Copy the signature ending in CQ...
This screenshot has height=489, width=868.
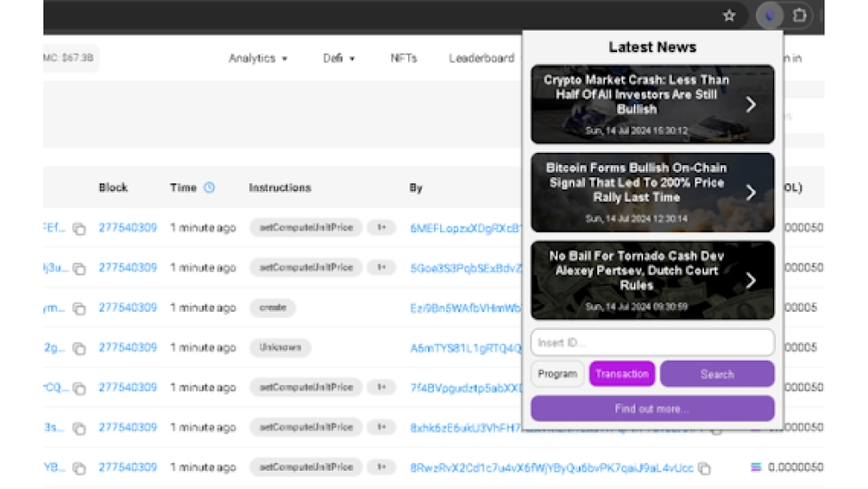(x=79, y=388)
